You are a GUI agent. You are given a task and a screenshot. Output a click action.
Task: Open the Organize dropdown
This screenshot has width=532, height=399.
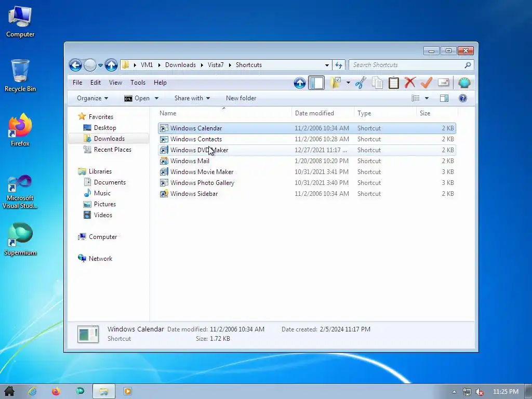(92, 98)
